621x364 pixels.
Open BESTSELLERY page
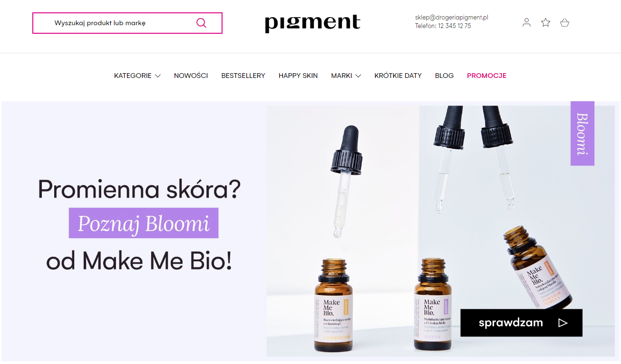tap(243, 76)
